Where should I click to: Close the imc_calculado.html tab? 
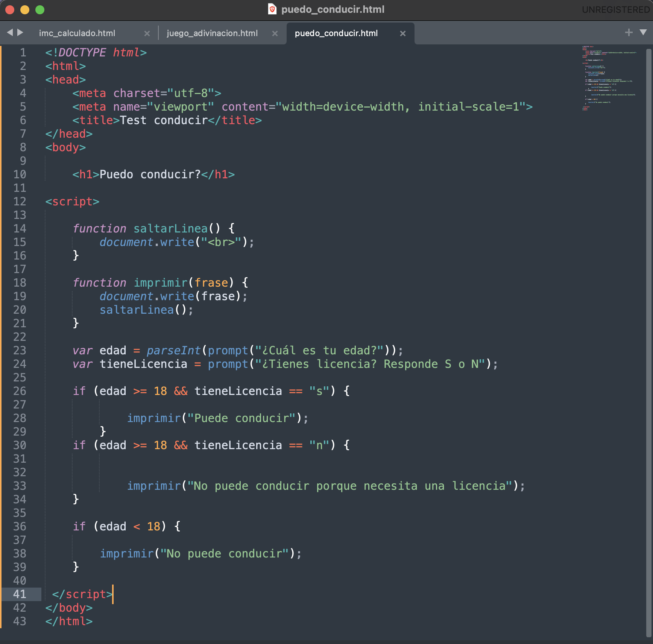pyautogui.click(x=147, y=33)
